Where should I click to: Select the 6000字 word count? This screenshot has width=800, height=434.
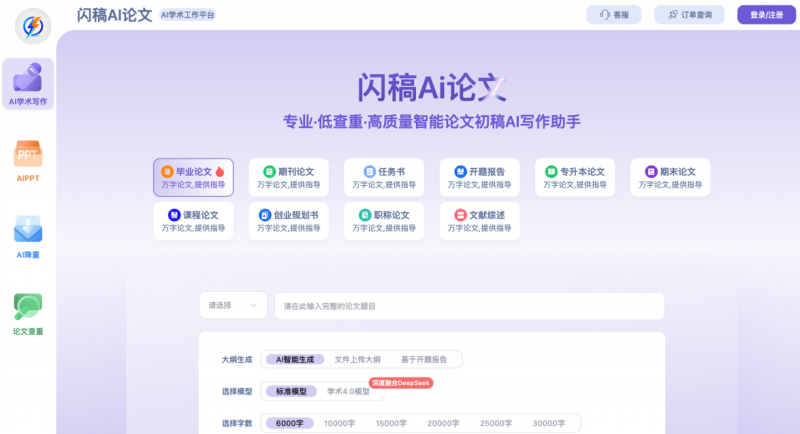(x=290, y=423)
